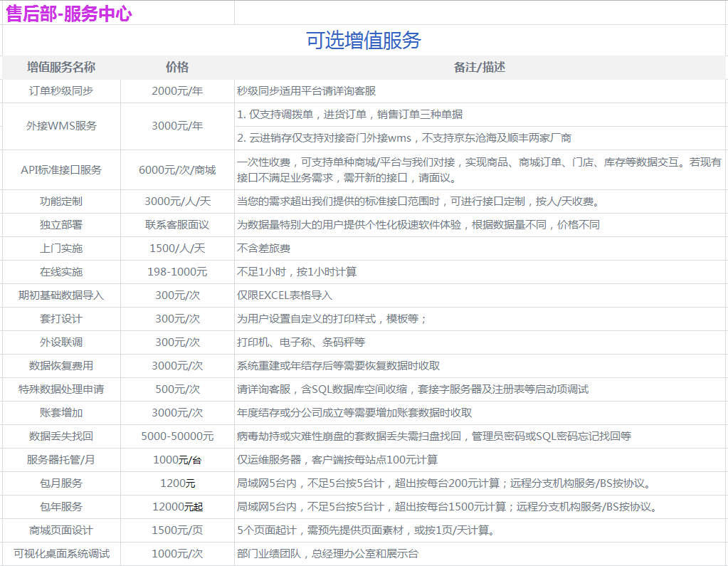This screenshot has height=566, width=728.
Task: Select the 外接WMS服务 cell
Action: pos(61,126)
